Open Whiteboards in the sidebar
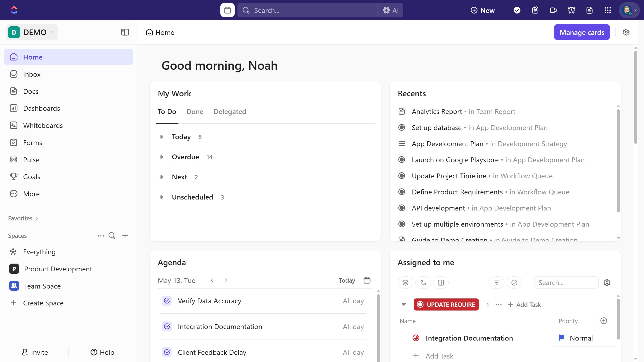 [68, 125]
